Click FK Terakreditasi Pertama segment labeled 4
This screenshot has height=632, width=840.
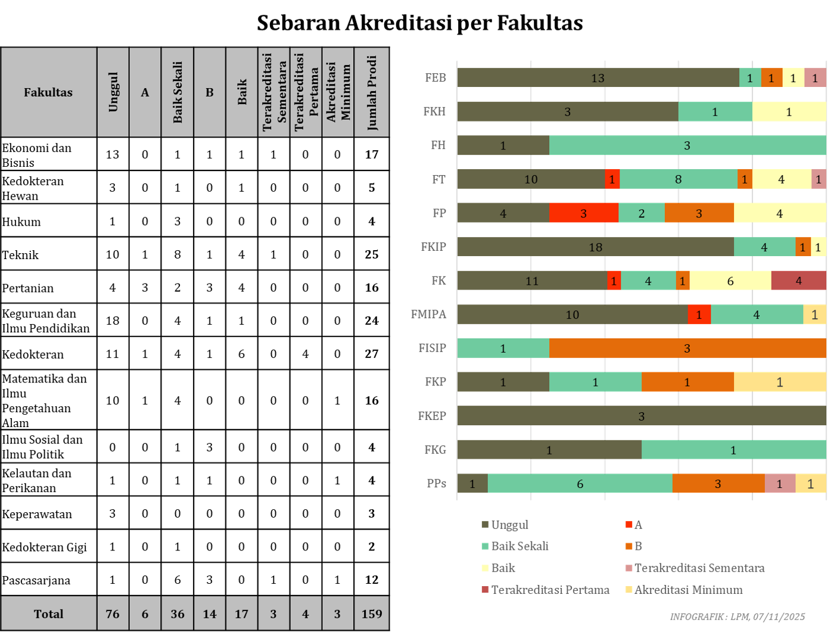[x=798, y=281]
